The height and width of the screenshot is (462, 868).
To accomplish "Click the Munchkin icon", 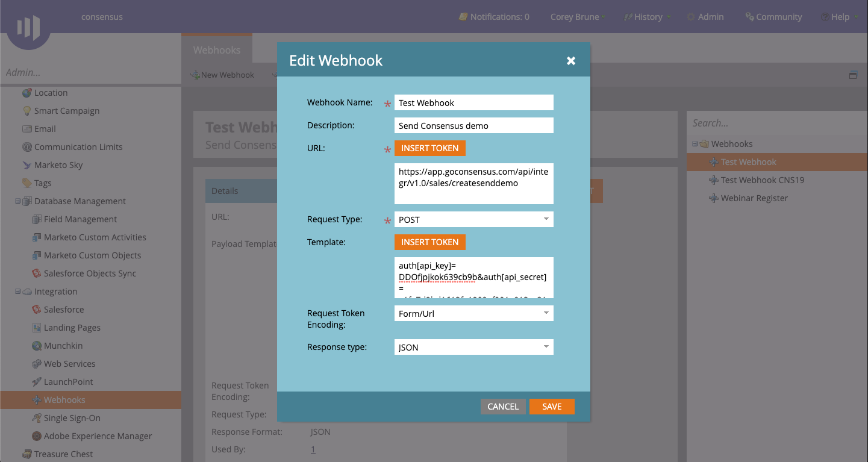I will click(x=36, y=346).
